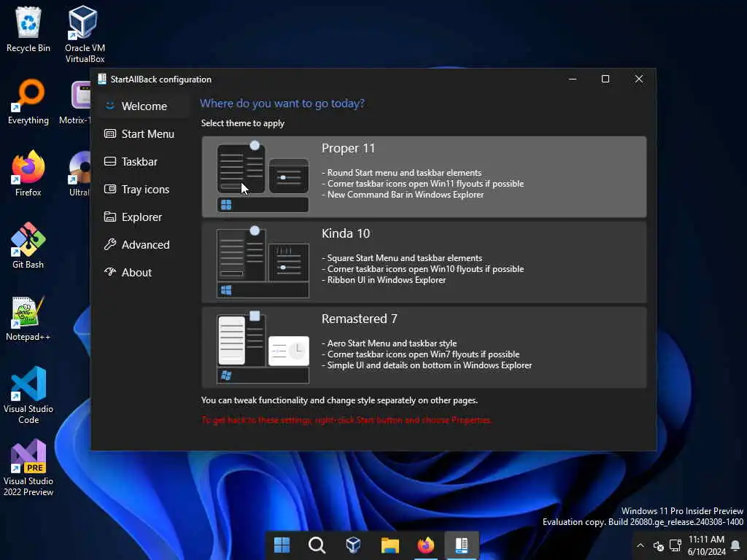Screen dimensions: 747x560
Task: Click the Explorer folder sidebar icon
Action: (x=110, y=217)
